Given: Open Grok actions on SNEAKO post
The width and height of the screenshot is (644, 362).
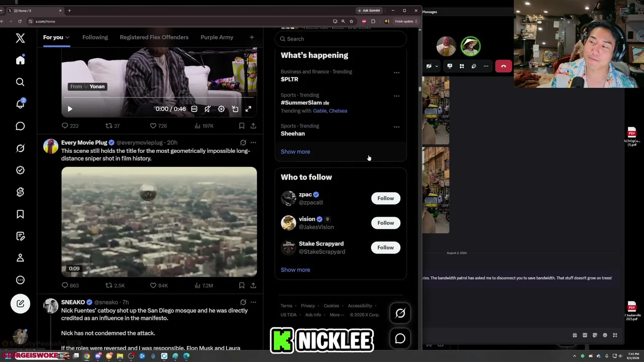Looking at the screenshot, I should pos(243,302).
